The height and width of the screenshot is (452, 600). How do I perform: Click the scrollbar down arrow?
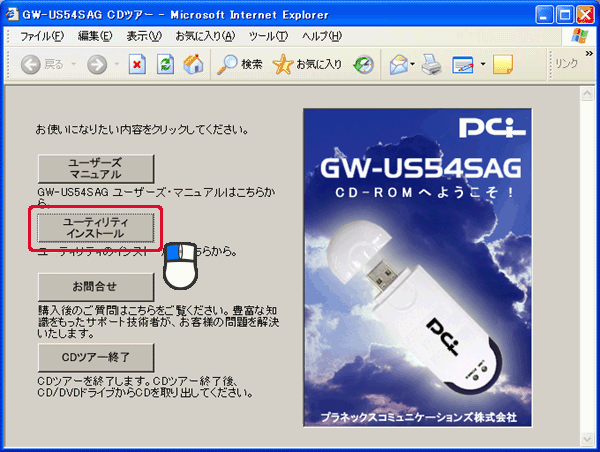587,439
